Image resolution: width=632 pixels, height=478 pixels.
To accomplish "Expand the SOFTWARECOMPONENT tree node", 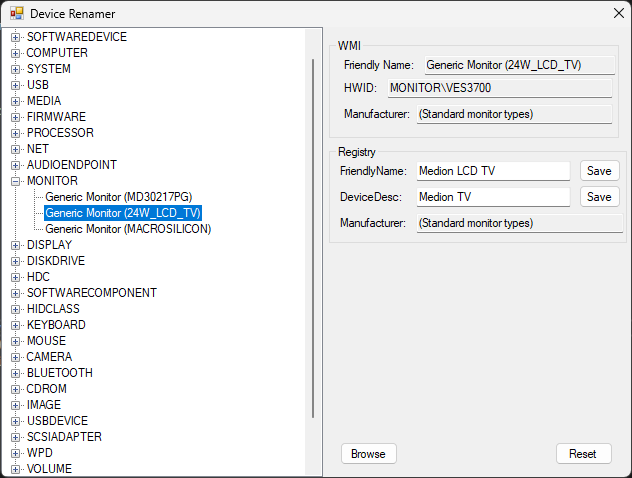I will pyautogui.click(x=15, y=293).
